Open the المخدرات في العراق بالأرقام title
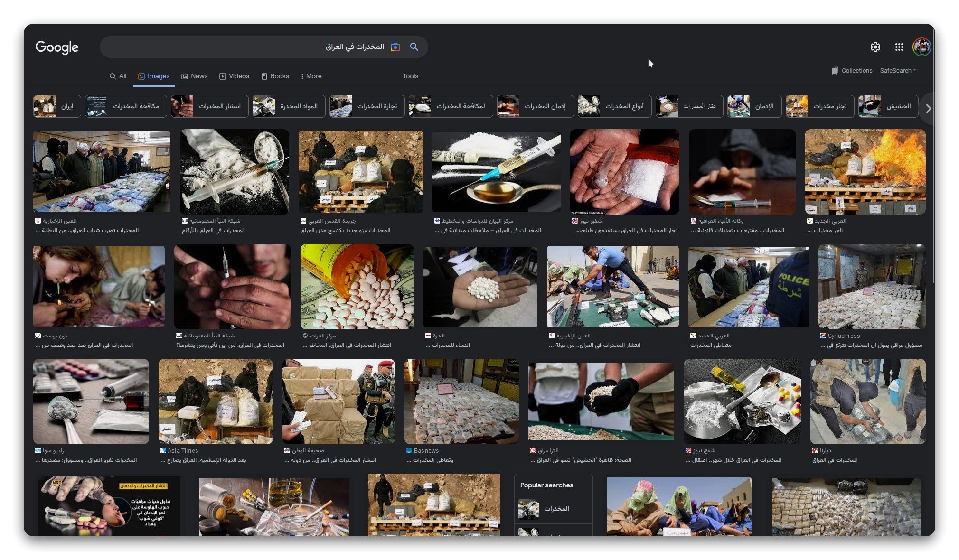The width and height of the screenshot is (959, 560). (213, 230)
